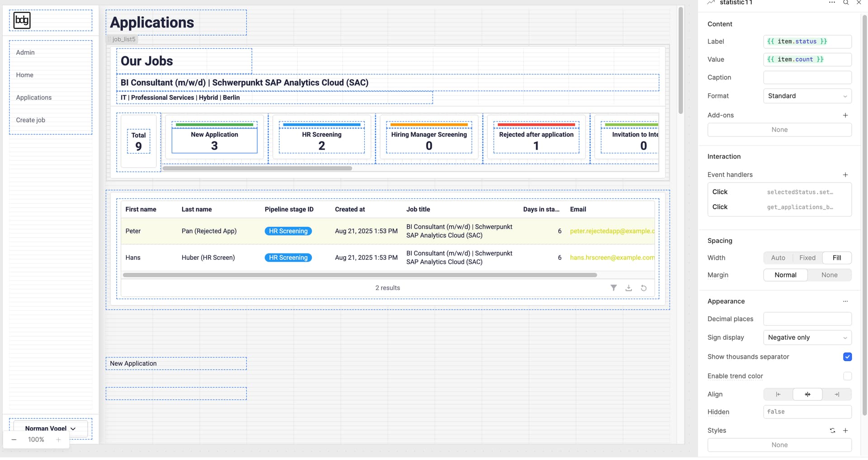Click the plus icon beside Add-ons
Image resolution: width=868 pixels, height=460 pixels.
coord(845,115)
